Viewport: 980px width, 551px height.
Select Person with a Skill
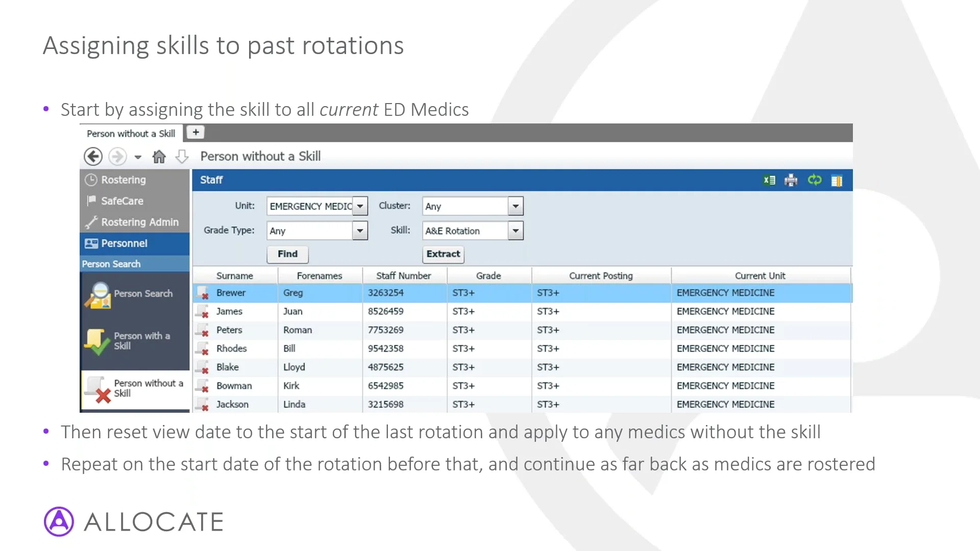click(x=135, y=340)
